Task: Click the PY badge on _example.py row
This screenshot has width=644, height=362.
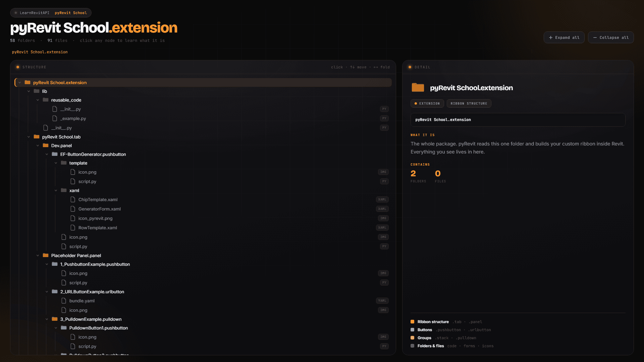Action: [x=384, y=118]
